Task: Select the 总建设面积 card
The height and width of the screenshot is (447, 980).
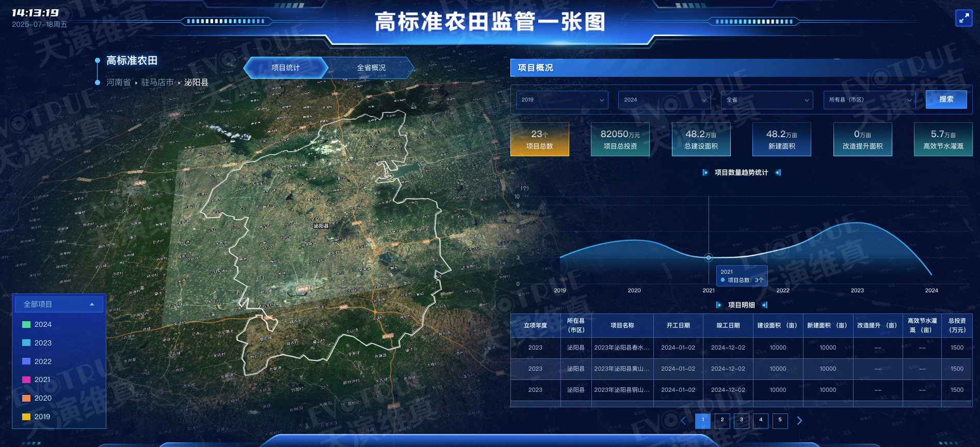Action: coord(701,139)
